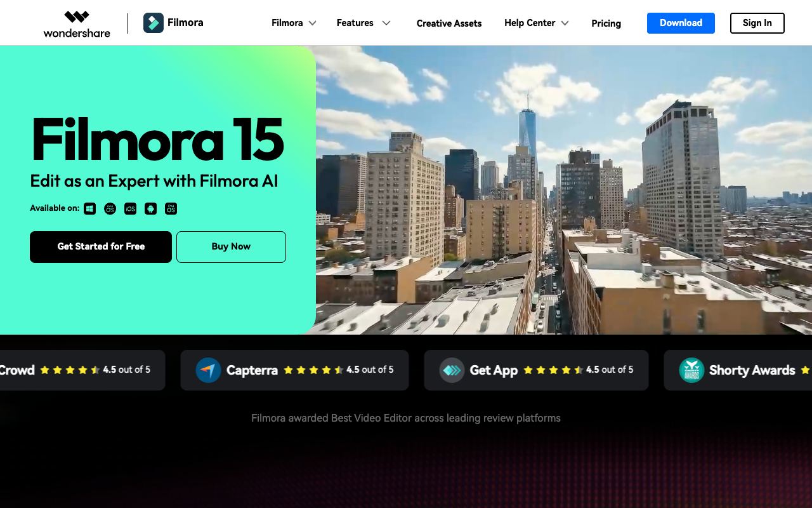Click the Buy Now button
The width and height of the screenshot is (812, 508).
coord(231,246)
